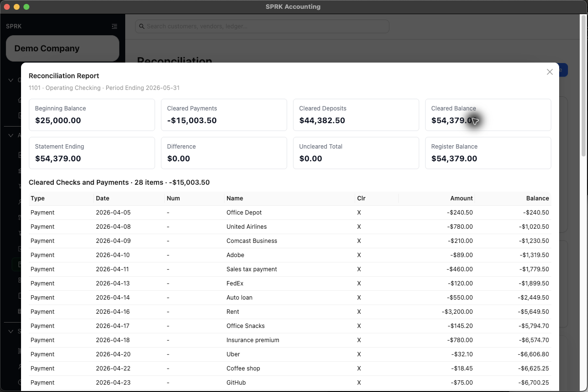Click the Difference summary card
Screen dimensions: 588x392
click(x=224, y=153)
